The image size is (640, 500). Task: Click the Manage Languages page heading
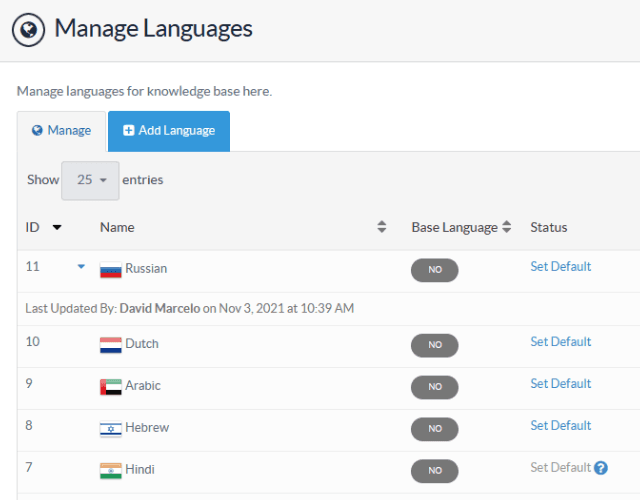coord(153,29)
